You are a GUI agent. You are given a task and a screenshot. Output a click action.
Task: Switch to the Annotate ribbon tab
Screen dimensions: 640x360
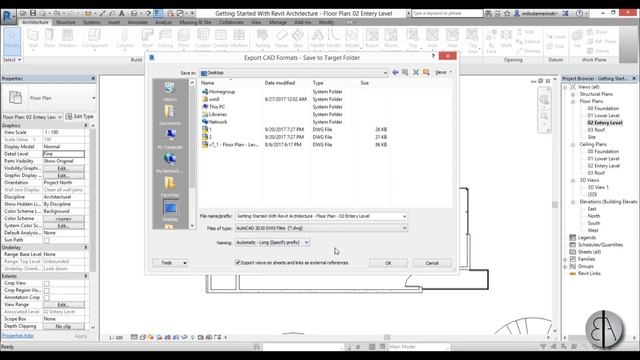click(x=138, y=22)
